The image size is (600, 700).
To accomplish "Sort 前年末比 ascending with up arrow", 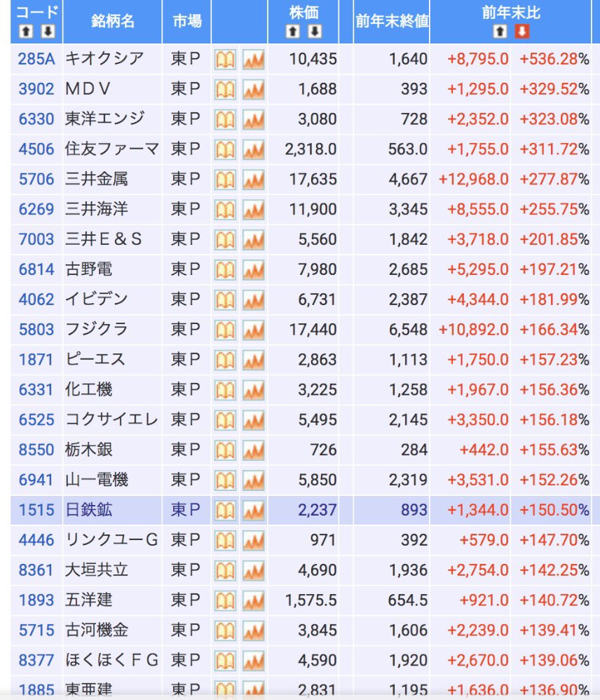I will coord(500,32).
